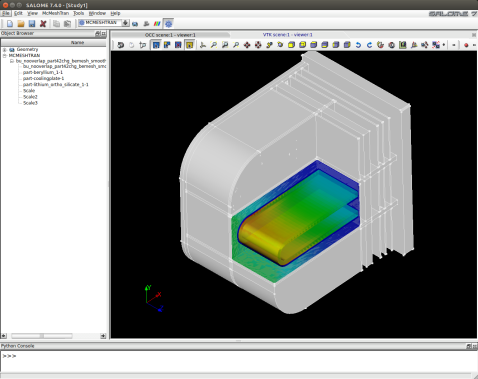Click the Fit All magnifier icon
The width and height of the screenshot is (478, 379).
(x=214, y=45)
